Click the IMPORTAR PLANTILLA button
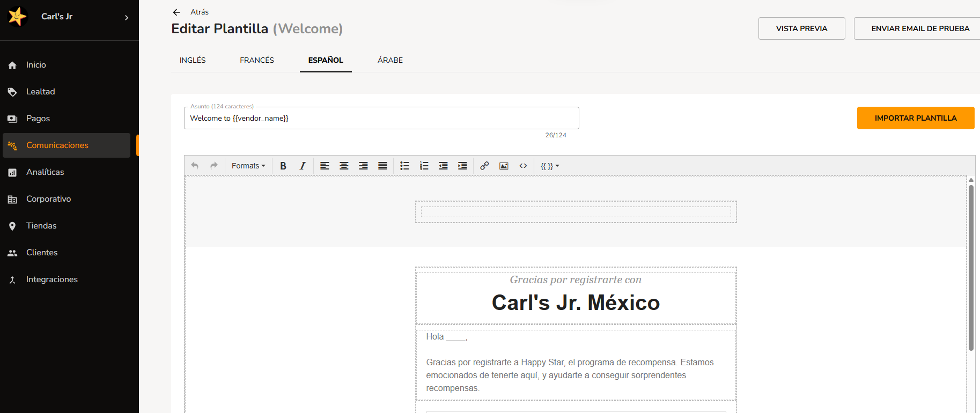This screenshot has width=980, height=413. 916,118
